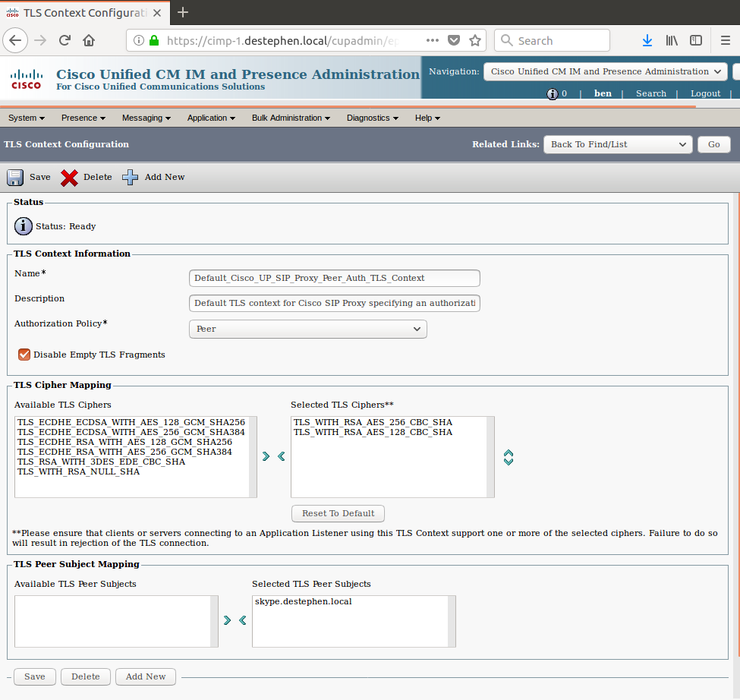This screenshot has width=740, height=700.
Task: Click the bottom Save button
Action: coord(35,676)
